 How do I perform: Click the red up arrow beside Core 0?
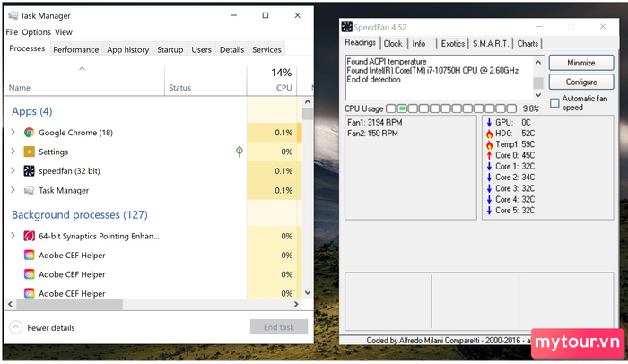tap(489, 155)
